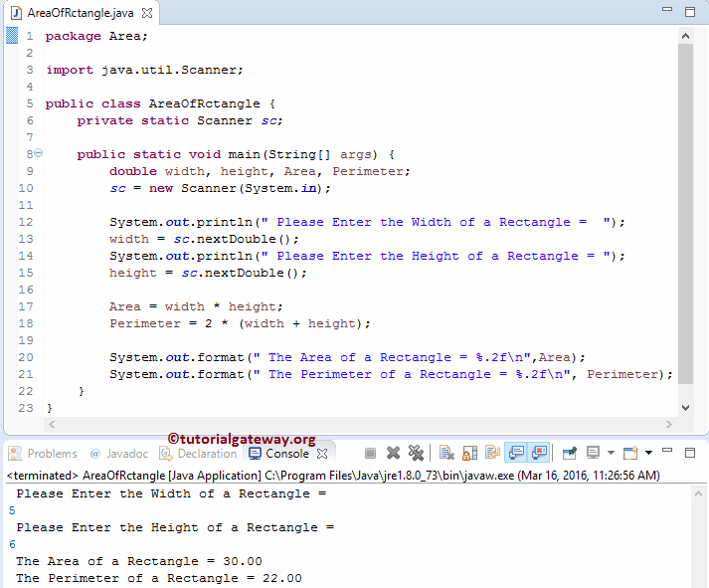Click the editor horizontal scroll right arrow
This screenshot has width=709, height=588.
pos(669,424)
